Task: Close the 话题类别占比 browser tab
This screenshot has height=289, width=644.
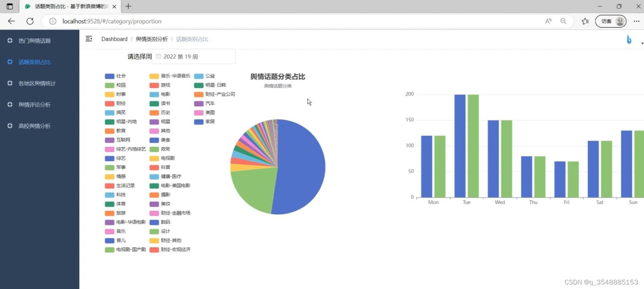Action: 114,6
